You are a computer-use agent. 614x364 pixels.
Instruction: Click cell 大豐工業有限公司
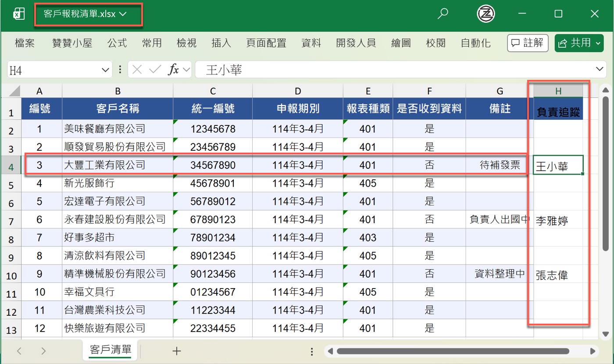point(118,165)
